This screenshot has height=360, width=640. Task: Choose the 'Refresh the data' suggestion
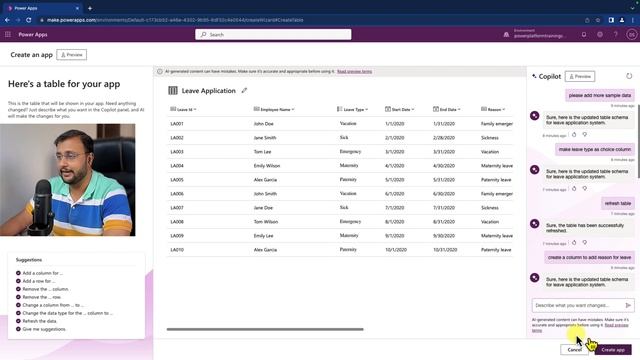coord(40,321)
